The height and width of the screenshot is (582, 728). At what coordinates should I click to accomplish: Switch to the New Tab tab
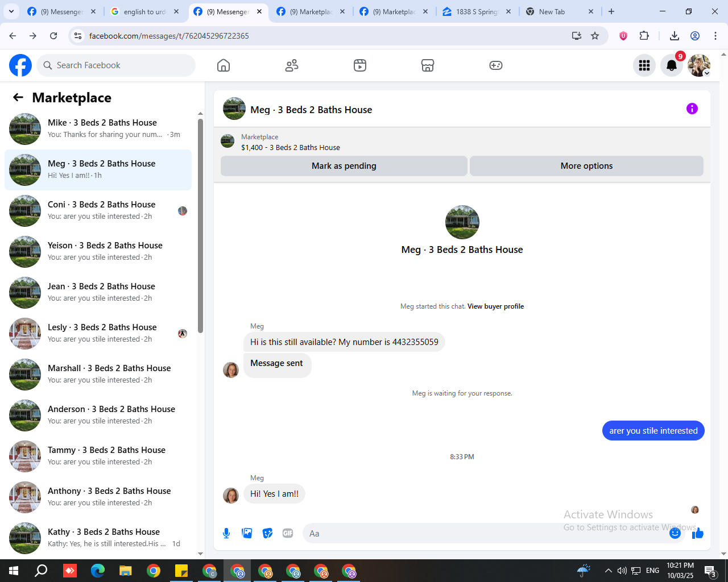click(560, 11)
